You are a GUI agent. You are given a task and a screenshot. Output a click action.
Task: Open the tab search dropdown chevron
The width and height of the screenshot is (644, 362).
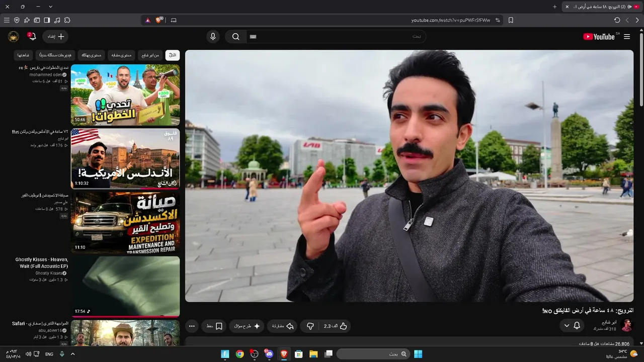pyautogui.click(x=50, y=7)
